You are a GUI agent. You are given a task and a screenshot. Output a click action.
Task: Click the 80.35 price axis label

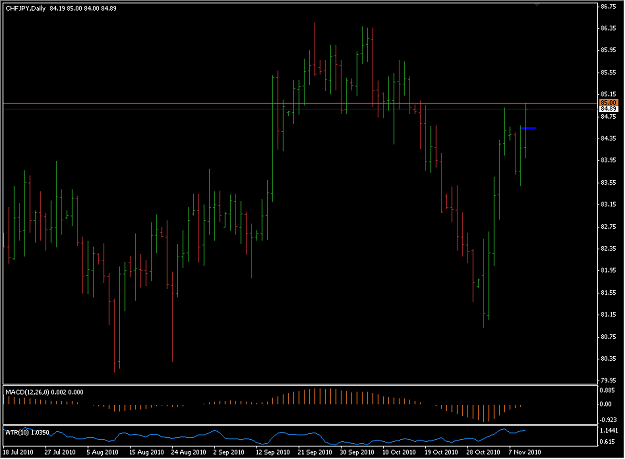click(608, 359)
